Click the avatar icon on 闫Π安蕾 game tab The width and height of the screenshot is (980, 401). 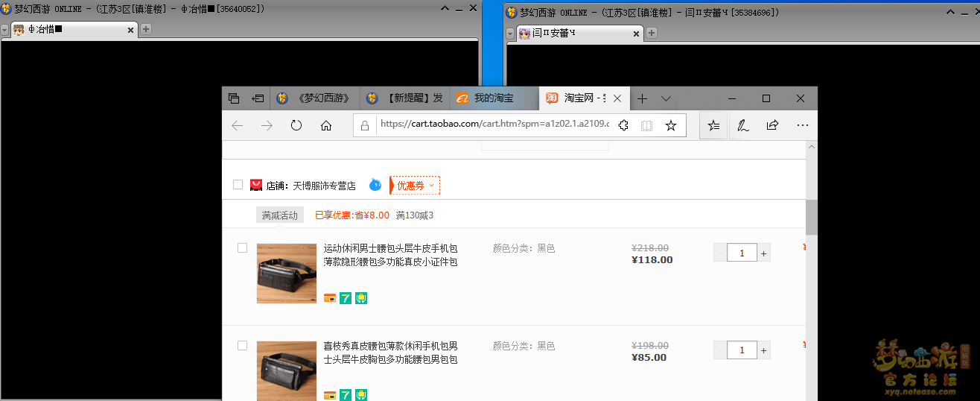click(525, 33)
